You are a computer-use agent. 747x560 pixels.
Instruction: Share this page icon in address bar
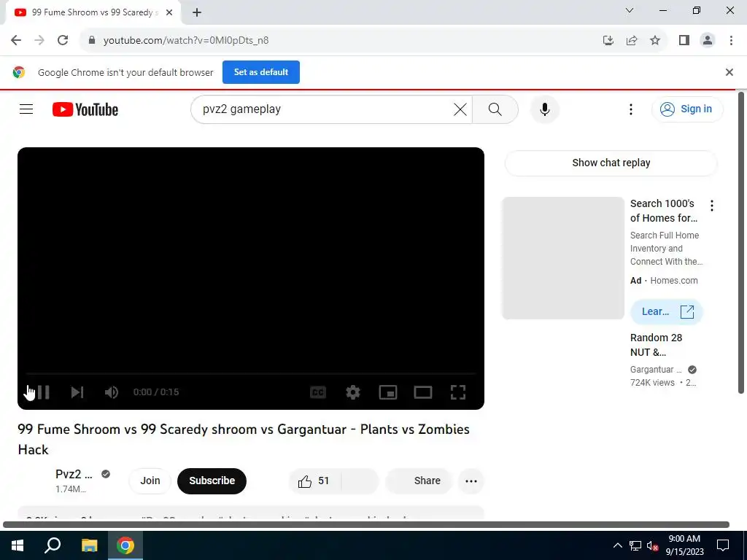[632, 41]
